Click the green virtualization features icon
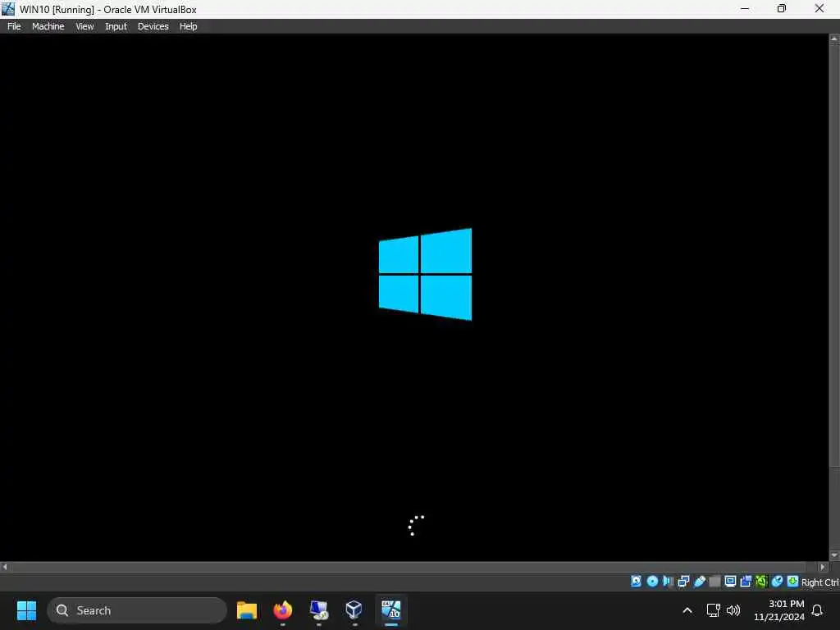The width and height of the screenshot is (840, 630). tap(761, 582)
